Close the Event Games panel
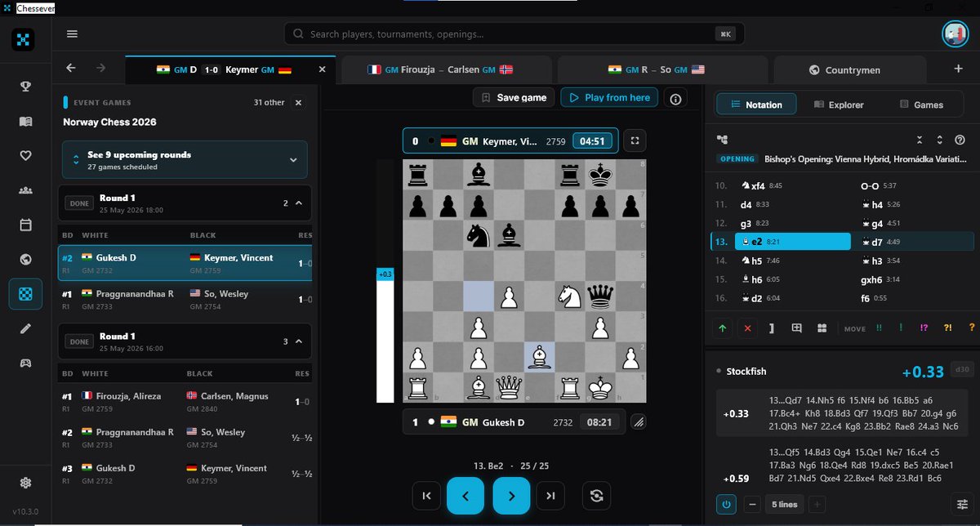The image size is (980, 526). 298,103
